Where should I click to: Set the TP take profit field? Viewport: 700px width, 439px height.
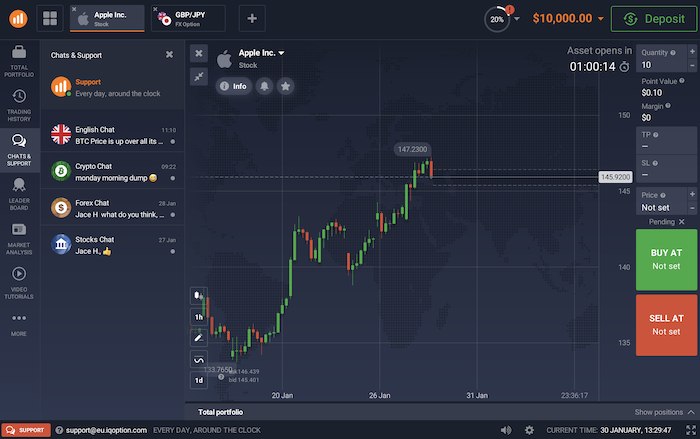coord(667,141)
